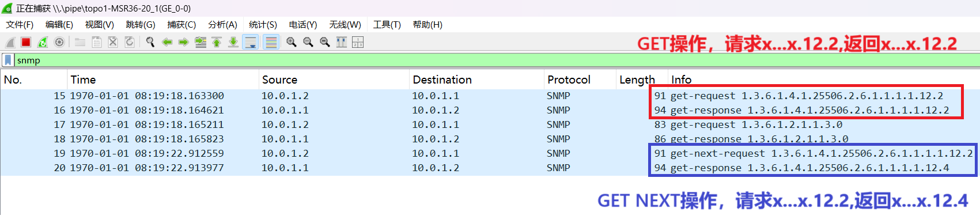Image resolution: width=980 pixels, height=223 pixels.
Task: Click the snmp display filter field
Action: point(495,60)
